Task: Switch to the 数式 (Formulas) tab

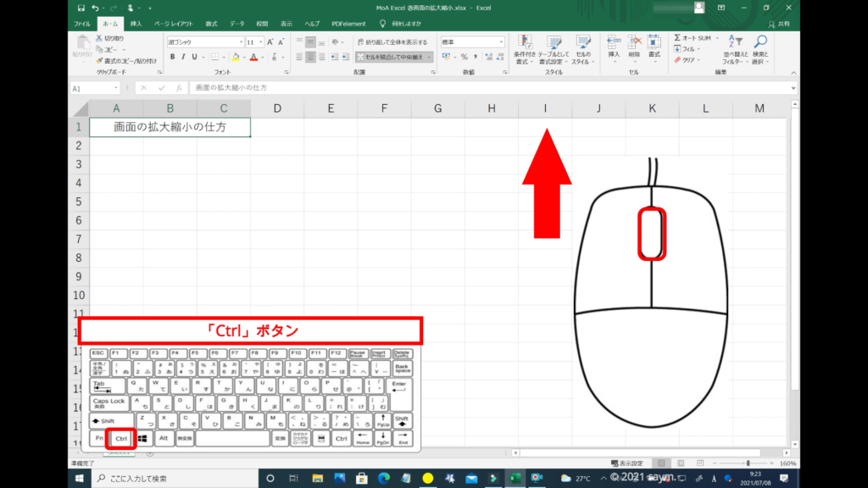Action: point(211,24)
